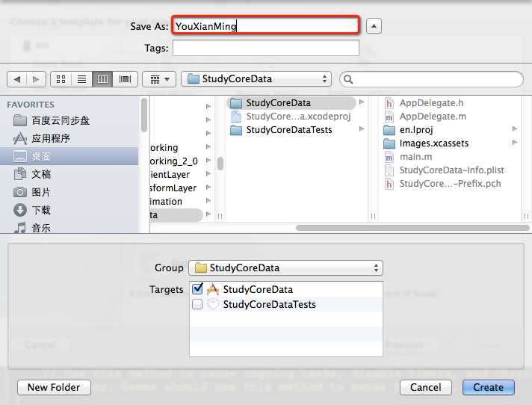Click the Tags input field
The height and width of the screenshot is (405, 532).
(x=266, y=48)
